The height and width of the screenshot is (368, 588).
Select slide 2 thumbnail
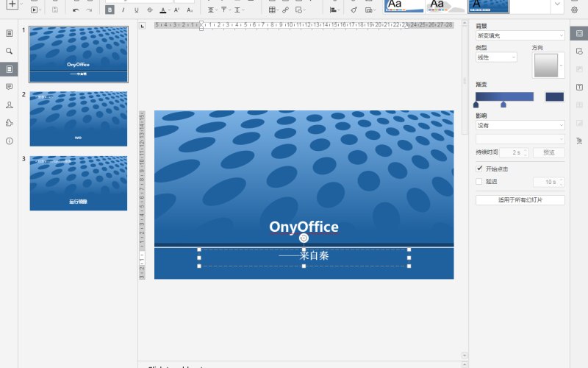[x=79, y=118]
